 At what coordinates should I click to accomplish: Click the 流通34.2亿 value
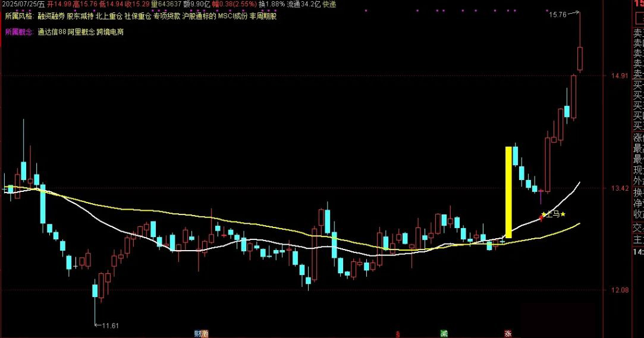(x=303, y=5)
